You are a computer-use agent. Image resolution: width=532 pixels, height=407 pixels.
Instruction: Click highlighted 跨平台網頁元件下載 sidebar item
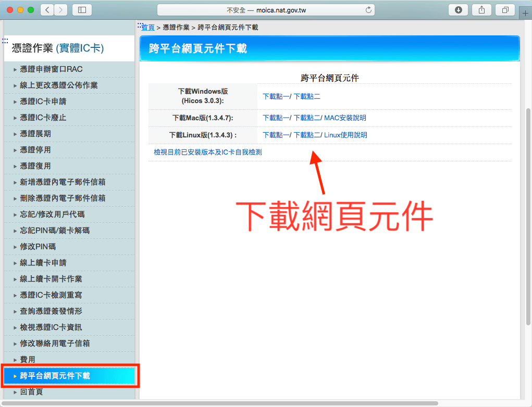(69, 376)
